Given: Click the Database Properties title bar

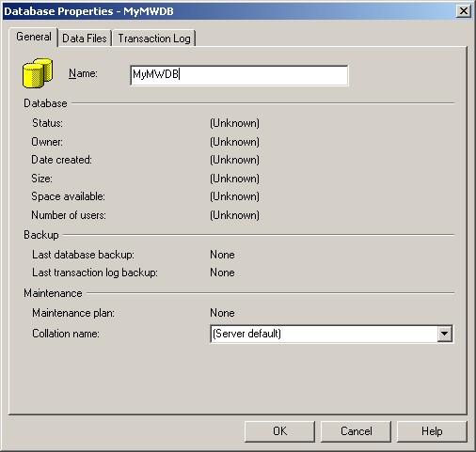Looking at the screenshot, I should pos(229,11).
